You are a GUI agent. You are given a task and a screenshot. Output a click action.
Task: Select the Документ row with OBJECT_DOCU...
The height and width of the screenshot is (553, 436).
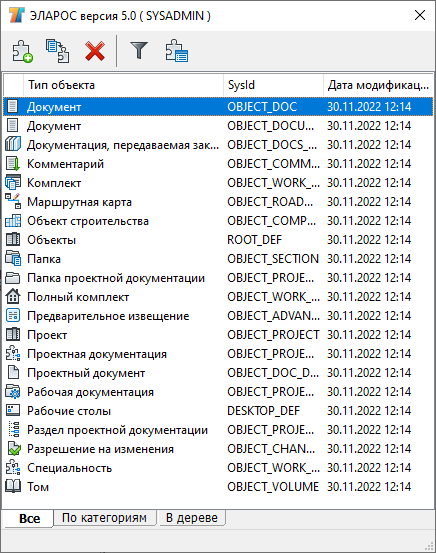click(218, 126)
